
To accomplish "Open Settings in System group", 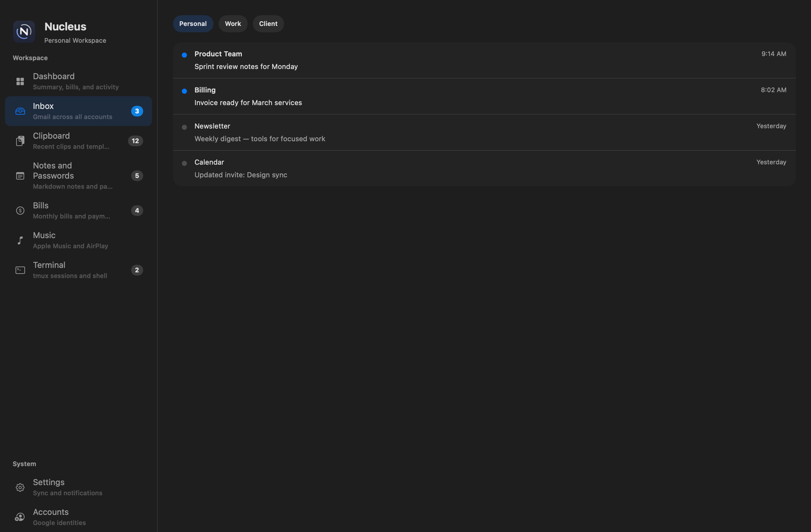I will point(78,487).
